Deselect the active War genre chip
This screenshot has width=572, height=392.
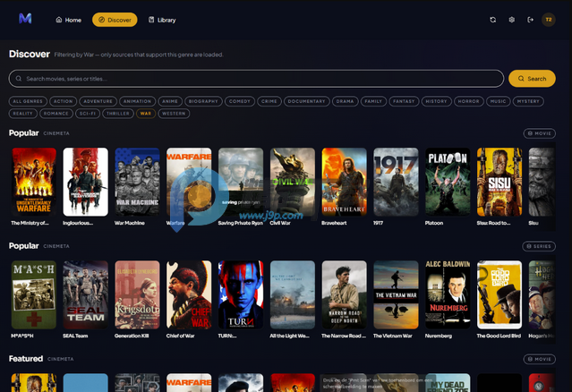[146, 114]
